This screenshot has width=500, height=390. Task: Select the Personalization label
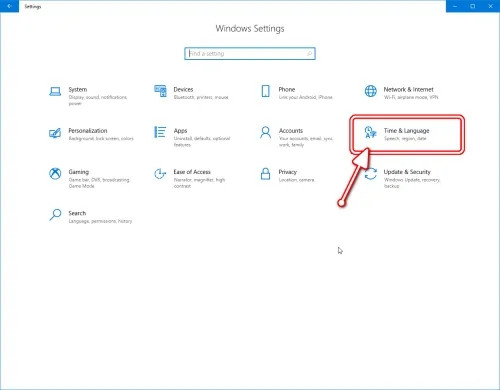88,131
